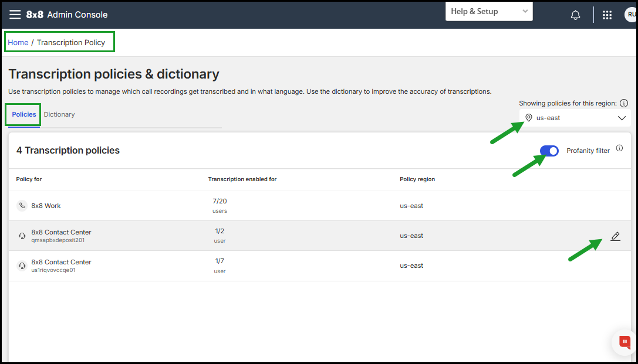Open the red chat support widget
The height and width of the screenshot is (364, 638).
pos(625,342)
